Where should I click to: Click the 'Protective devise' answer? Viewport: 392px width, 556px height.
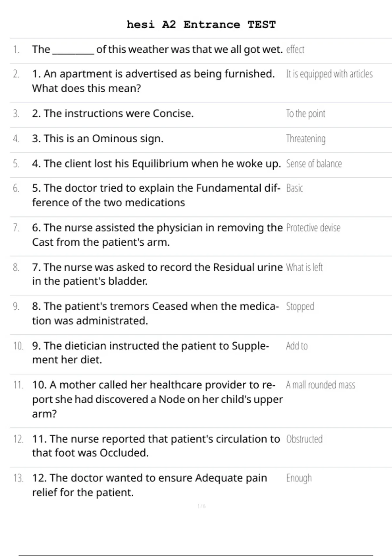coord(313,228)
